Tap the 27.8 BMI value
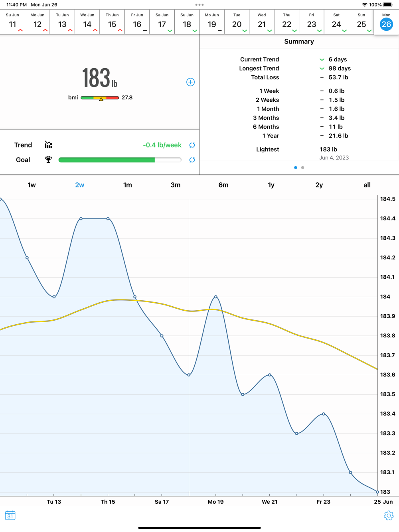This screenshot has width=399, height=532. tap(127, 97)
